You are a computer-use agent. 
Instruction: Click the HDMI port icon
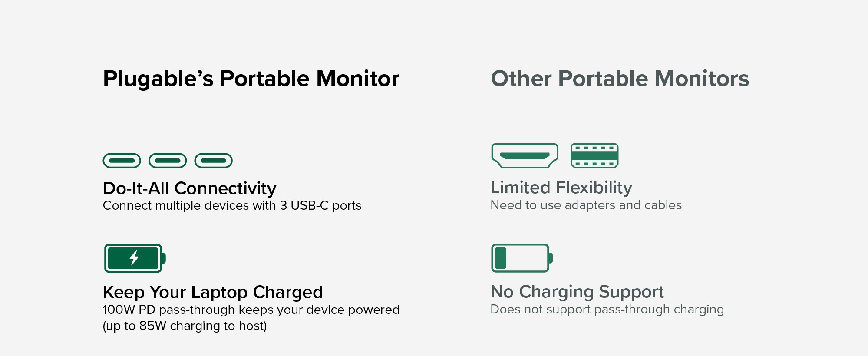525,155
